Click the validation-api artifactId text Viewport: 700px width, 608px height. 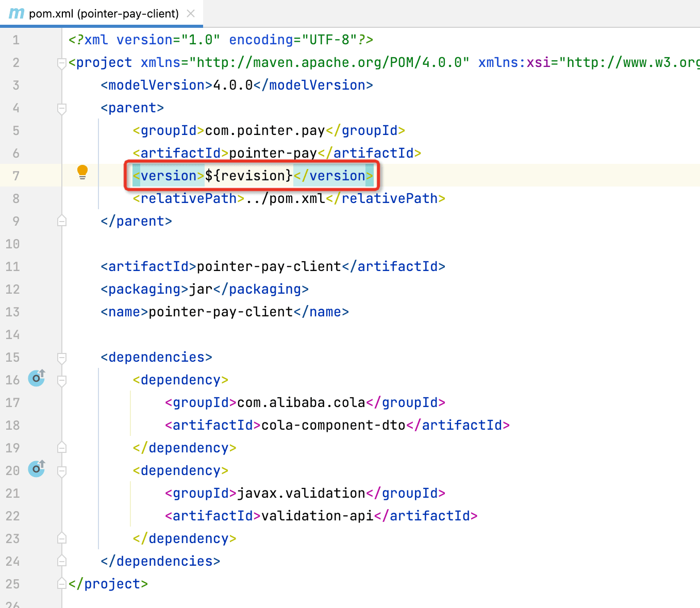pos(317,516)
